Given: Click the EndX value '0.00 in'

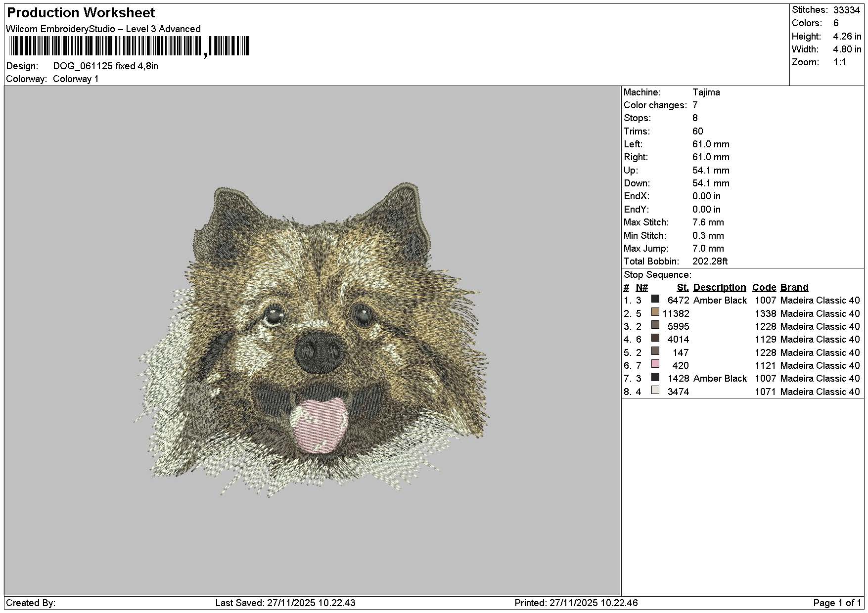Looking at the screenshot, I should (x=706, y=196).
